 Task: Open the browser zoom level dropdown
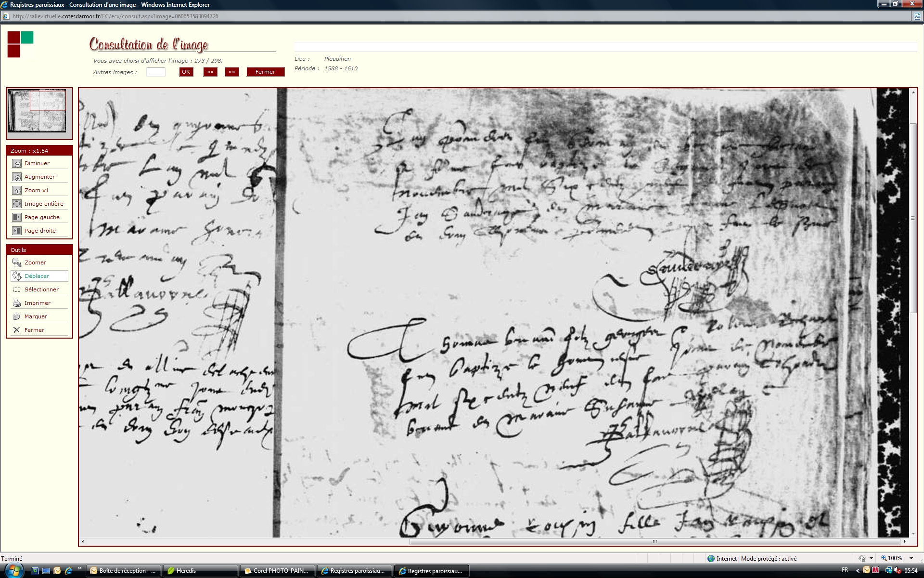[x=911, y=559]
